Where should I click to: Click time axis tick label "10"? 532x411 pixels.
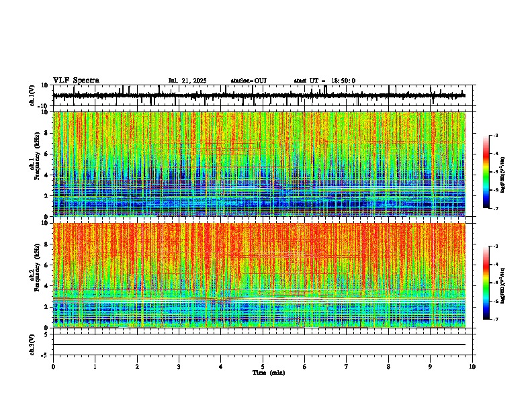click(472, 367)
